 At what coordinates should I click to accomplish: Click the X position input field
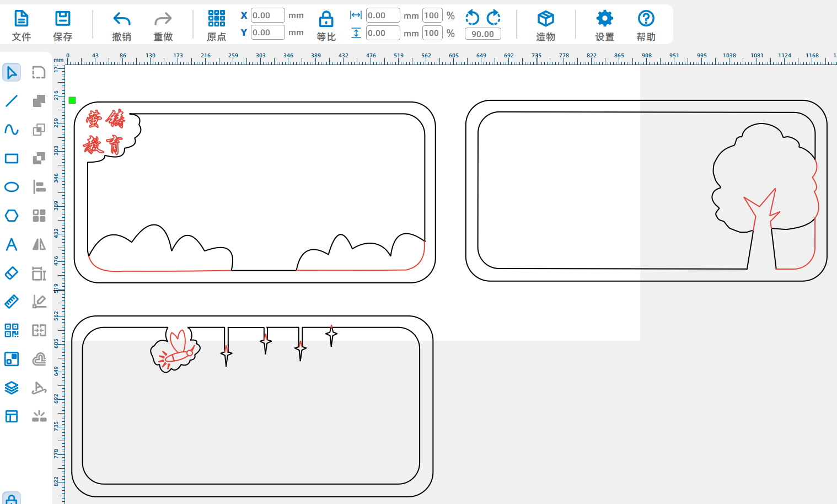tap(267, 15)
